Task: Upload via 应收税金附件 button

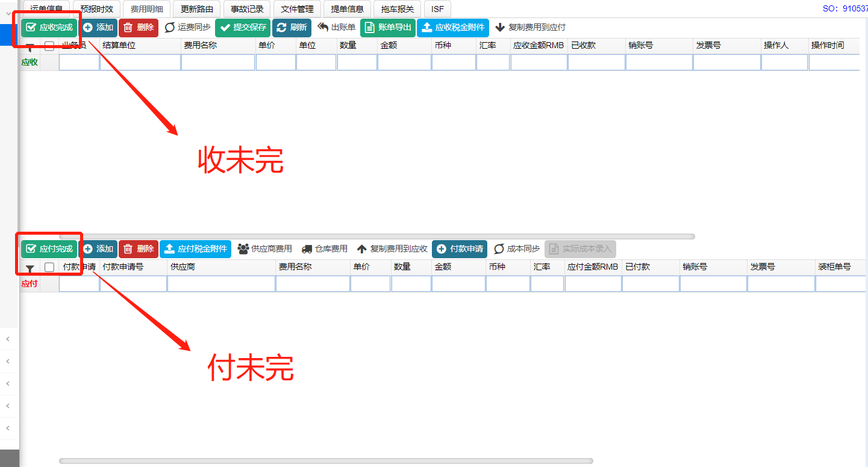Action: tap(453, 28)
